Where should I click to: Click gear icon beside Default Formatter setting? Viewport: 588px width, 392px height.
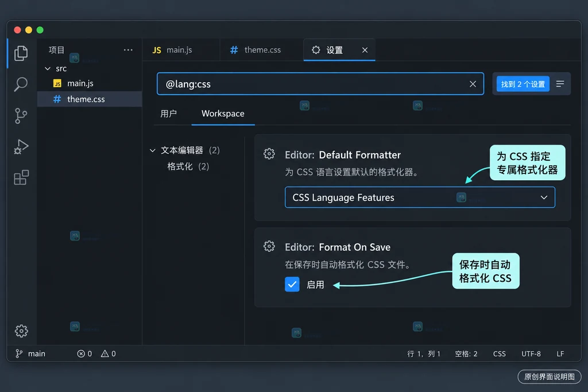point(269,154)
